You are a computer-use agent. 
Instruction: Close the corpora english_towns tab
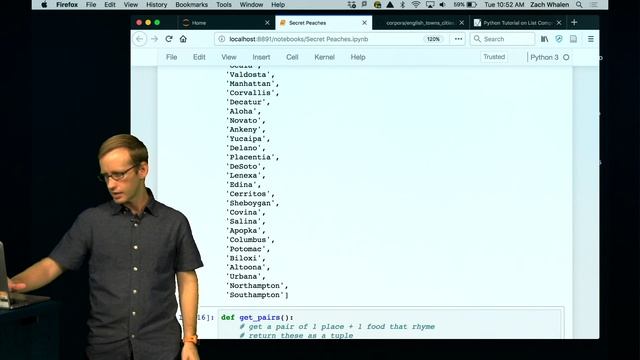[x=462, y=23]
